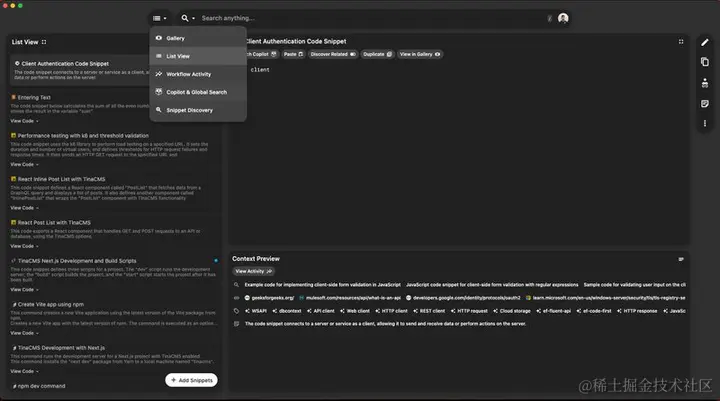720x401 pixels.
Task: Click the search magnifier icon in top bar
Action: click(x=185, y=18)
